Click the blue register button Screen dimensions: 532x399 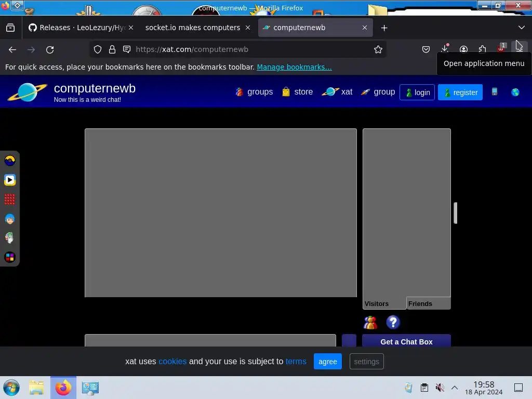click(460, 92)
